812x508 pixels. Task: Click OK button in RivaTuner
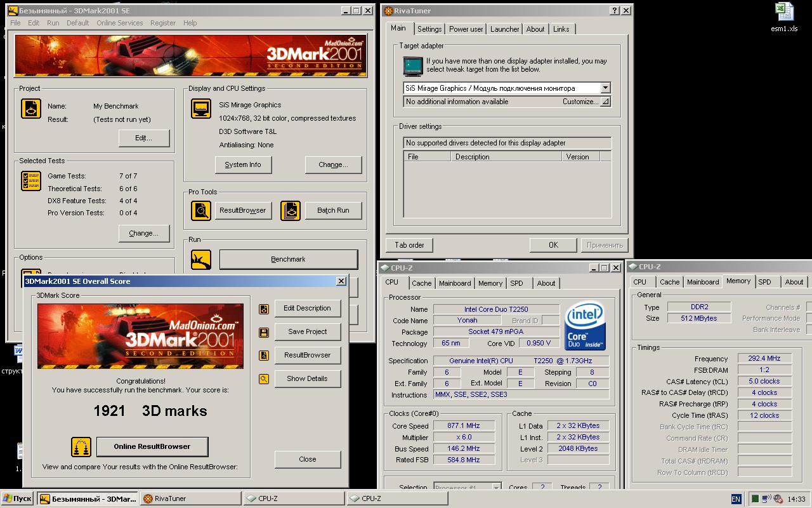click(x=553, y=245)
